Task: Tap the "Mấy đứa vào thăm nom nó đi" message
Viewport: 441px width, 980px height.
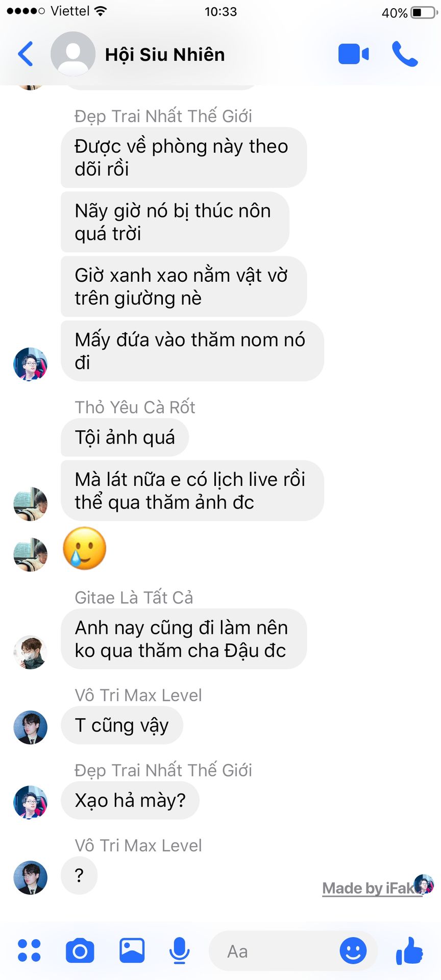Action: pos(192,351)
